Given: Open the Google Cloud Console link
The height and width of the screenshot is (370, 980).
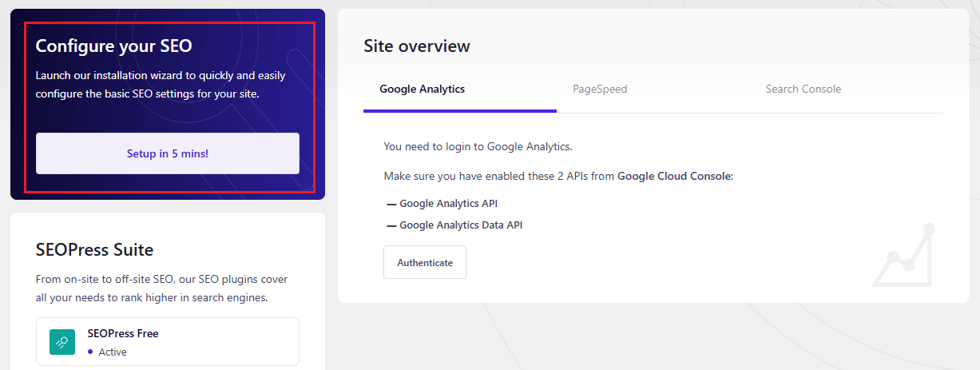Looking at the screenshot, I should click(x=675, y=176).
